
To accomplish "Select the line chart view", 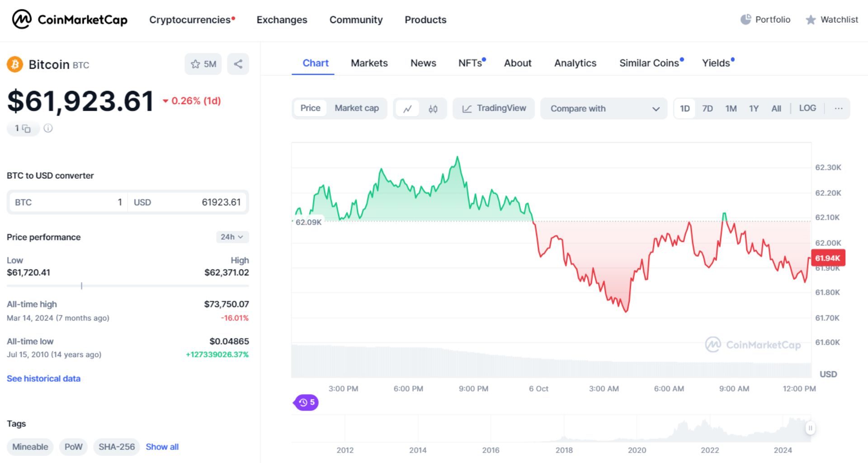I will pyautogui.click(x=407, y=109).
